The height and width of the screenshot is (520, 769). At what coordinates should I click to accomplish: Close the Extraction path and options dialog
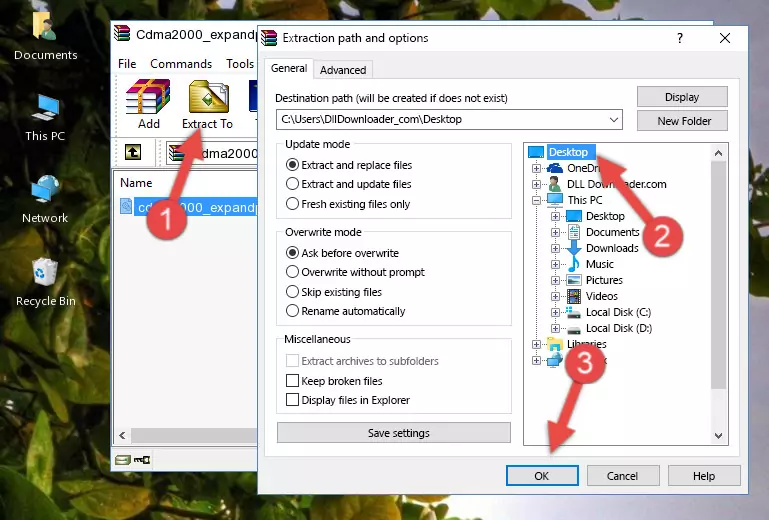[725, 38]
